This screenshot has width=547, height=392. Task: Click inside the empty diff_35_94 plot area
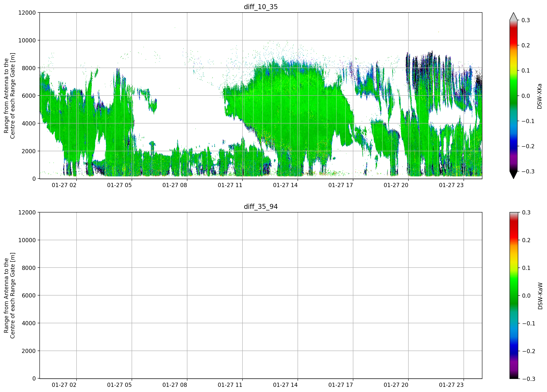point(261,295)
